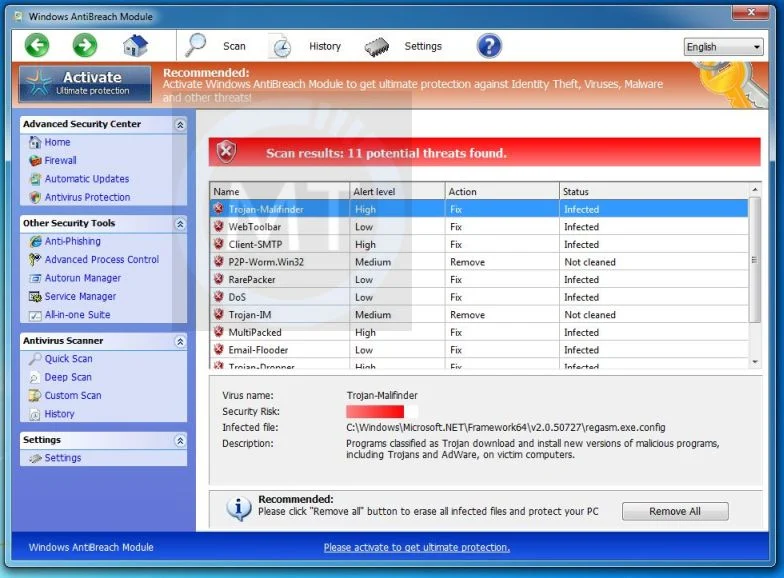Click the History toolbar label

(x=324, y=46)
